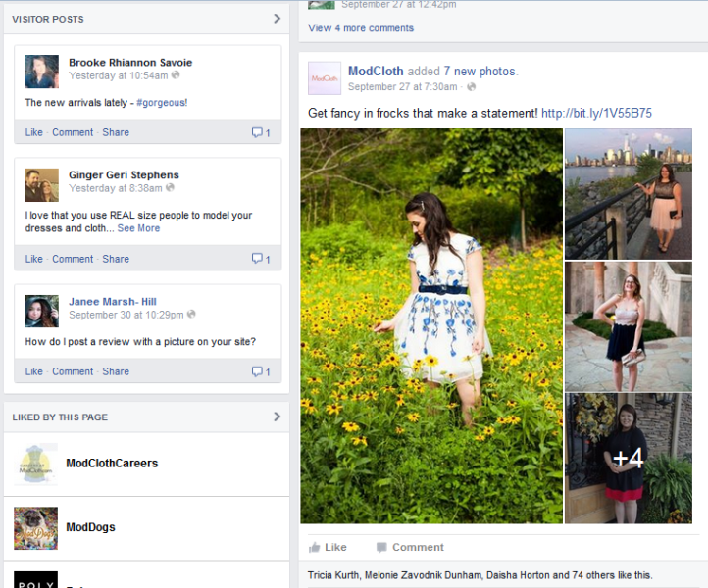Click View 4 more comments
This screenshot has height=588, width=708.
tap(361, 28)
